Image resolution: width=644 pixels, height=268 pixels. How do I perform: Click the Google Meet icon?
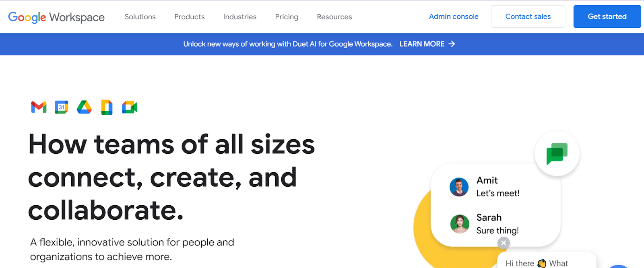130,107
